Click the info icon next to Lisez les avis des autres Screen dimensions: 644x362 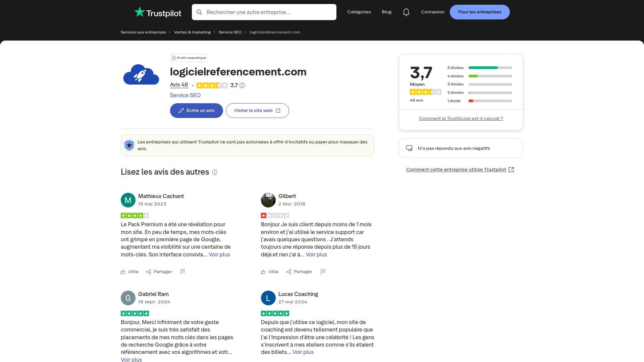point(215,172)
